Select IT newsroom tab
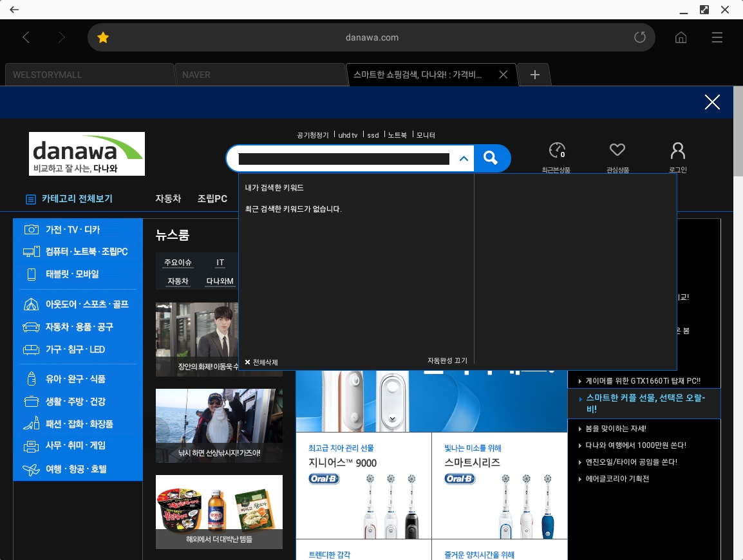 220,263
